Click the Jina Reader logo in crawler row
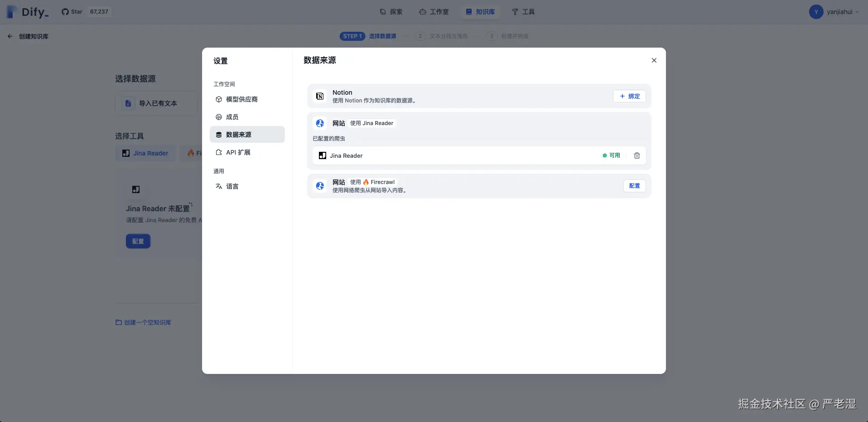The image size is (868, 422). click(x=323, y=155)
